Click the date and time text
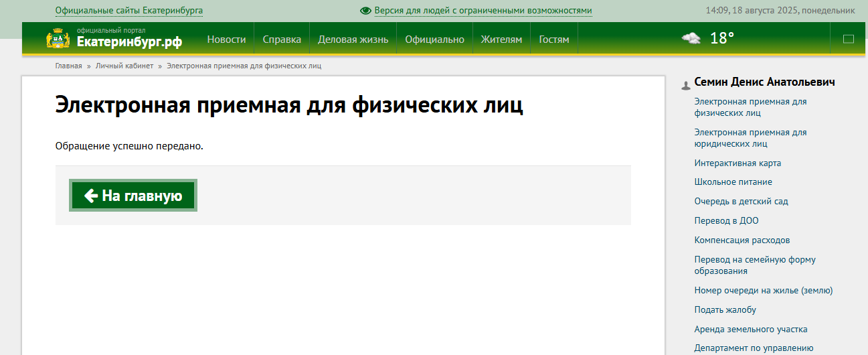 (780, 11)
